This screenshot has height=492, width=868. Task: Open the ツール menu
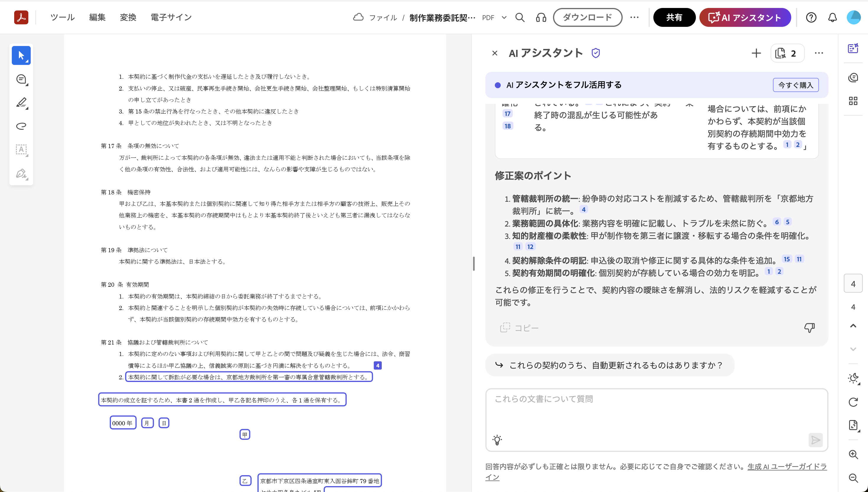pyautogui.click(x=63, y=17)
